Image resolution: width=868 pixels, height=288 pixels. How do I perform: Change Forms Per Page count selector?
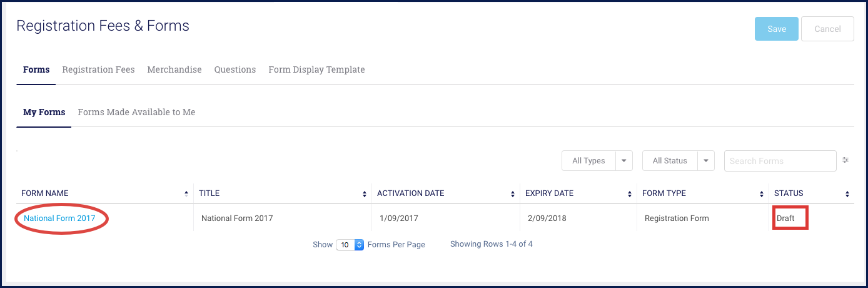350,245
